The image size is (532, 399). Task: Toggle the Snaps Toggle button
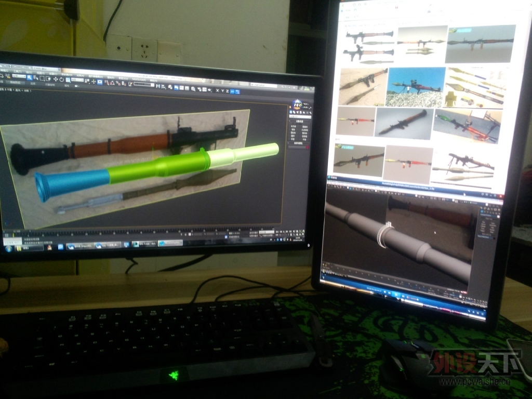click(x=107, y=83)
